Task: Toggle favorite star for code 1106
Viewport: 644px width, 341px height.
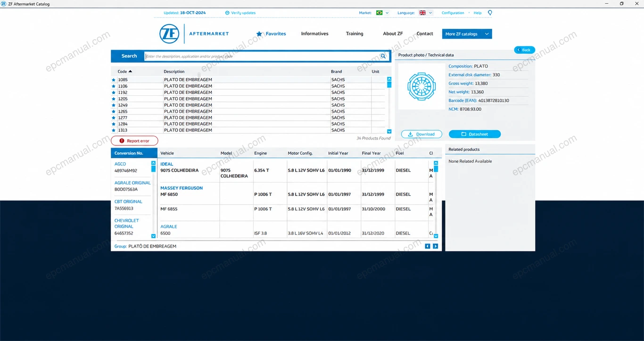Action: 114,86
